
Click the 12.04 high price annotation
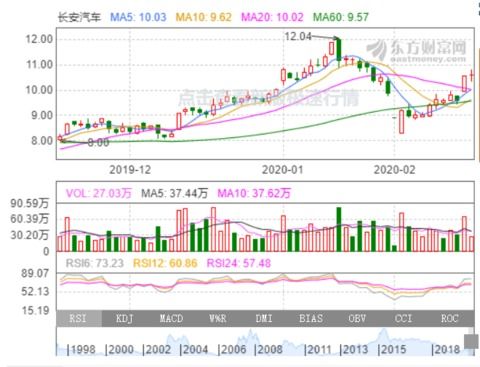[x=298, y=36]
